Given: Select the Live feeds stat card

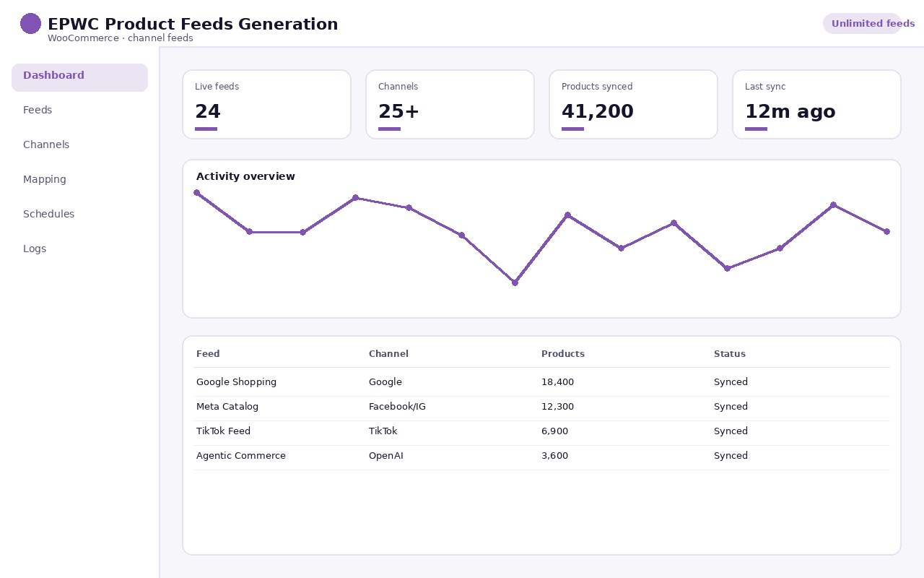Looking at the screenshot, I should [266, 104].
